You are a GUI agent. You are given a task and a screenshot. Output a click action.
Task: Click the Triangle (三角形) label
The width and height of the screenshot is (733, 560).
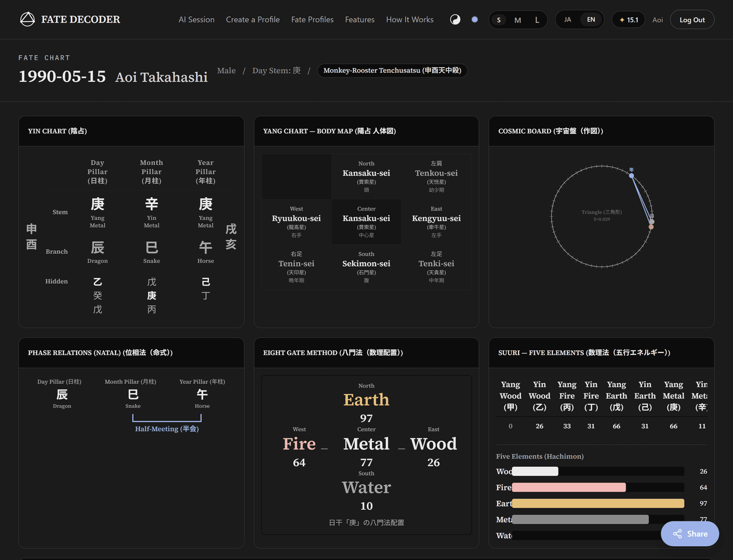pyautogui.click(x=602, y=212)
